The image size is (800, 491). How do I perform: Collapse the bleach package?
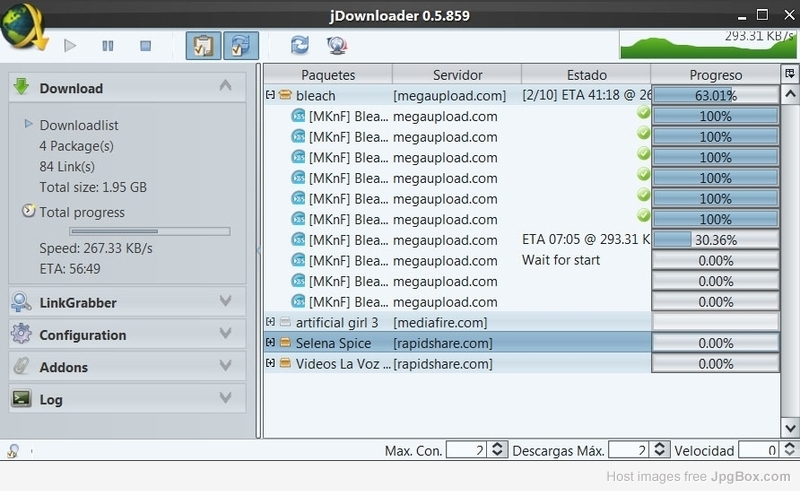270,95
